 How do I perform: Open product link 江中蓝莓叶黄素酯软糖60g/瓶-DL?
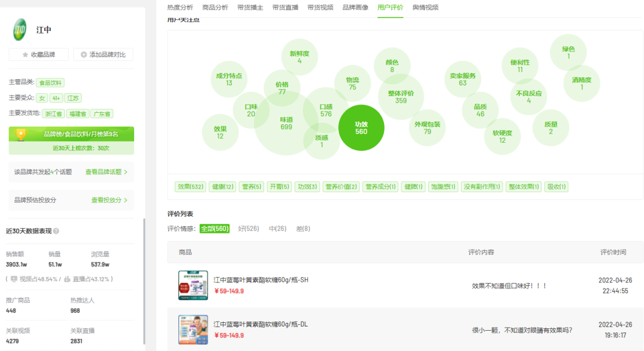[261, 324]
